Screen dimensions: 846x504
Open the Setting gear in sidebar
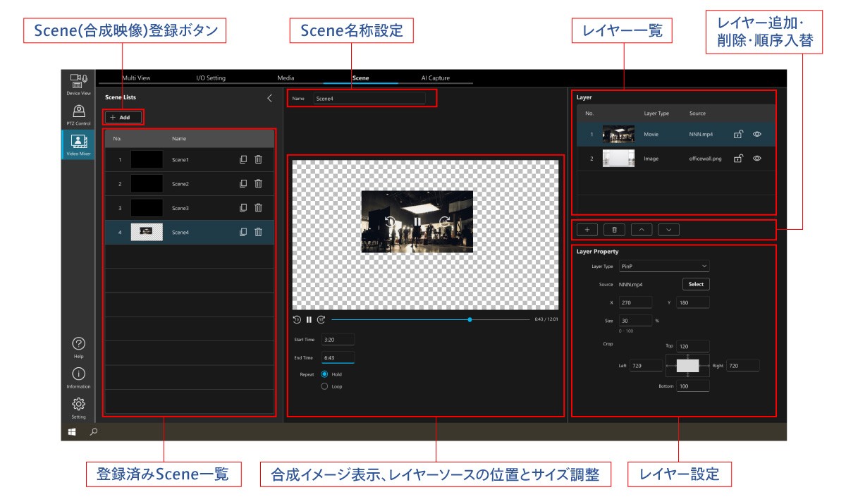pyautogui.click(x=78, y=407)
